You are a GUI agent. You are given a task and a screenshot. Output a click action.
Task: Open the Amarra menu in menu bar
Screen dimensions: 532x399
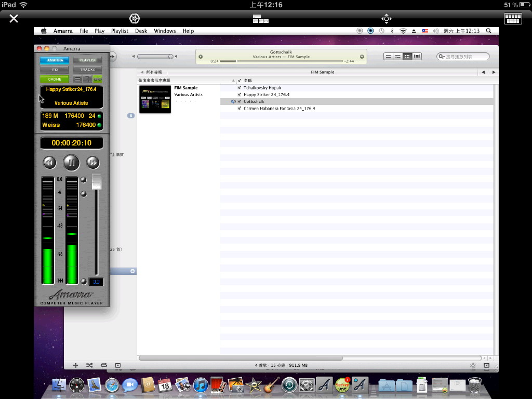(x=63, y=31)
